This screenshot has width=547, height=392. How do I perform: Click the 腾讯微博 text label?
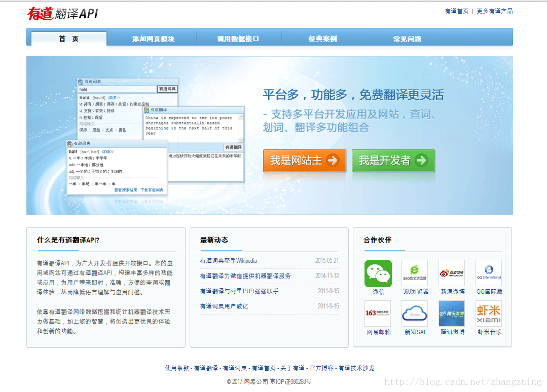click(453, 332)
